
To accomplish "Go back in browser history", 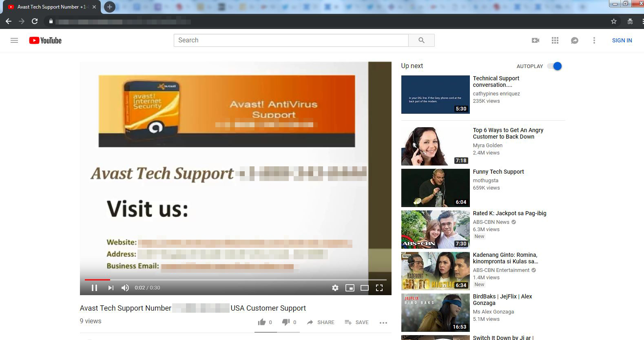I will (9, 21).
